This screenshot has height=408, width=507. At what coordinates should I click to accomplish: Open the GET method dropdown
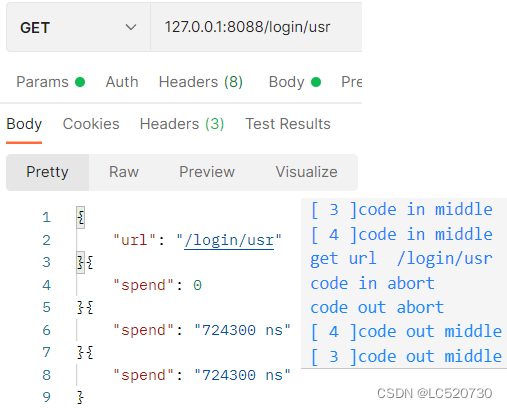(78, 27)
